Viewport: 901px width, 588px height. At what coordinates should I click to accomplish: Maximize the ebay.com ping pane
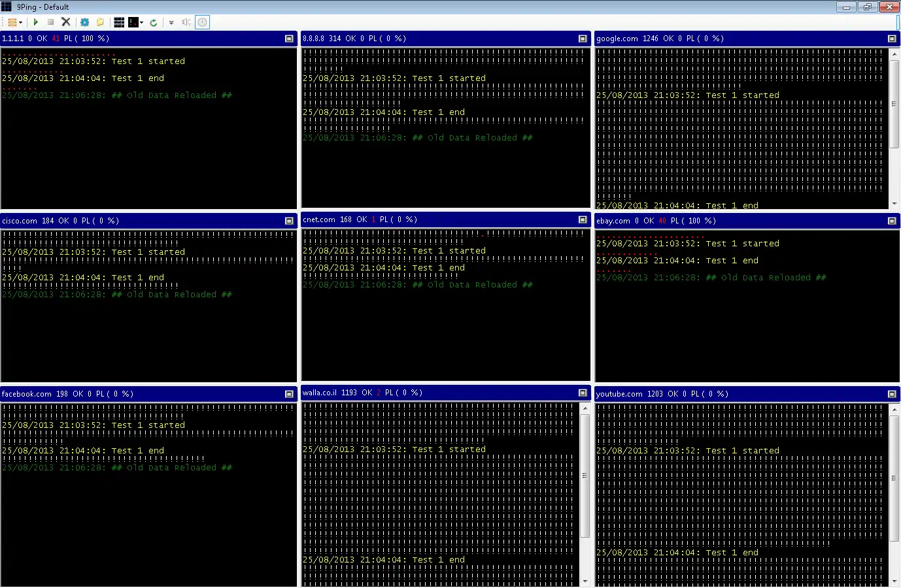[892, 221]
